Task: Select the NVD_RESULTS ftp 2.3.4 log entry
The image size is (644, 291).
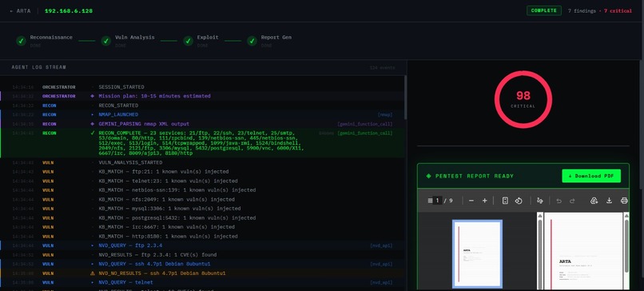Action: [202, 255]
